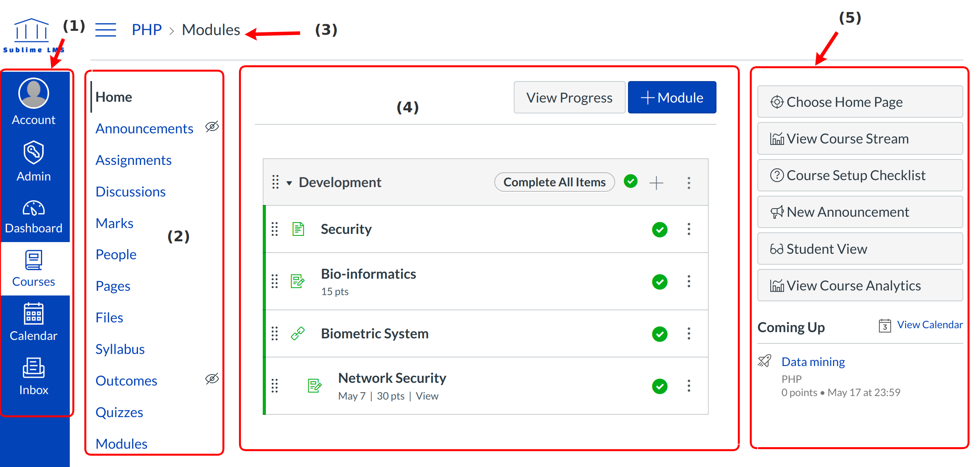This screenshot has width=980, height=467.
Task: Open the Account avatar icon
Action: (34, 93)
